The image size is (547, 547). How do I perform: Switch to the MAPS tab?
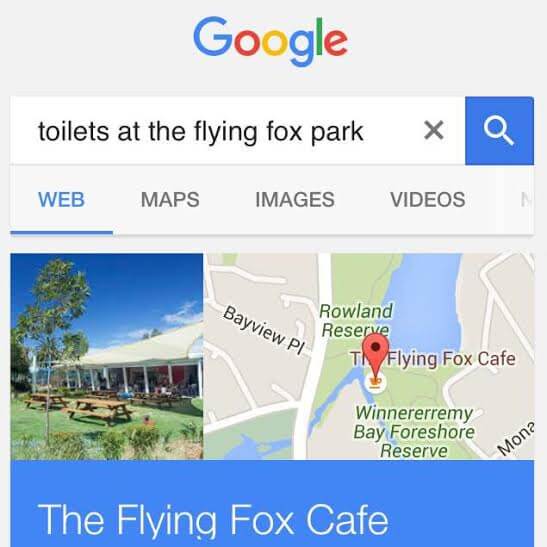point(170,200)
